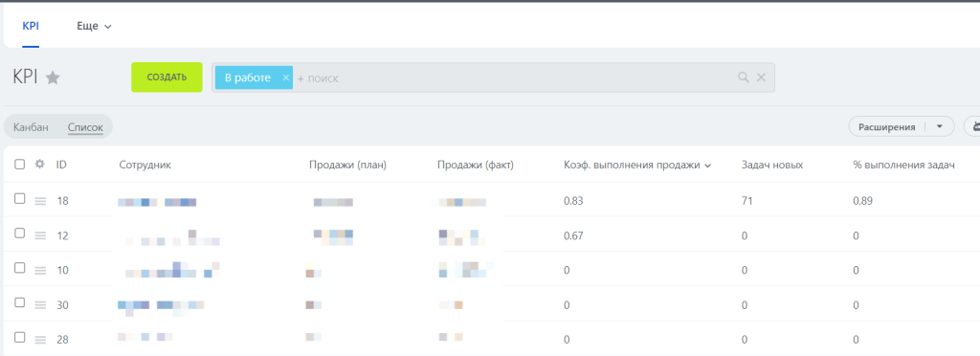Click the Задач новых column header
This screenshot has height=356, width=980.
click(772, 165)
